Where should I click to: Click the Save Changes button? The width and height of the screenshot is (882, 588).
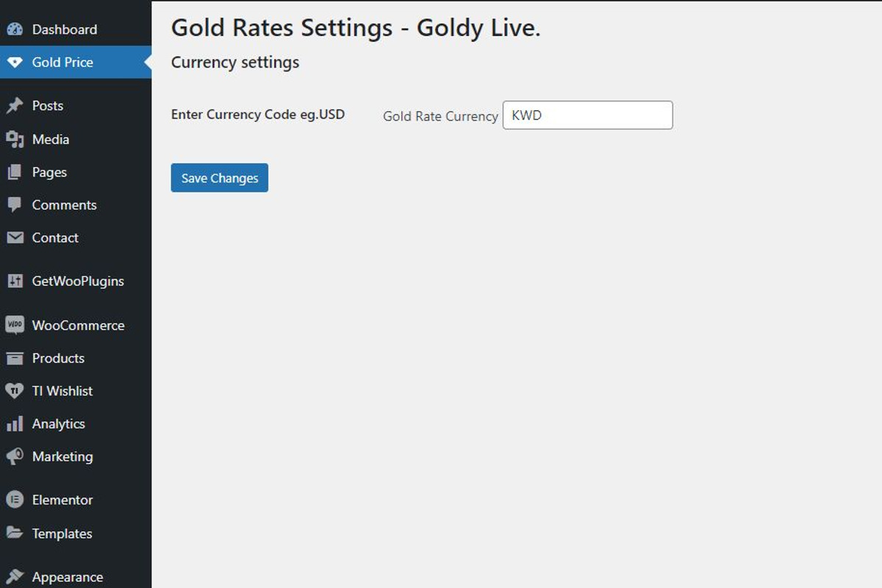pyautogui.click(x=220, y=178)
